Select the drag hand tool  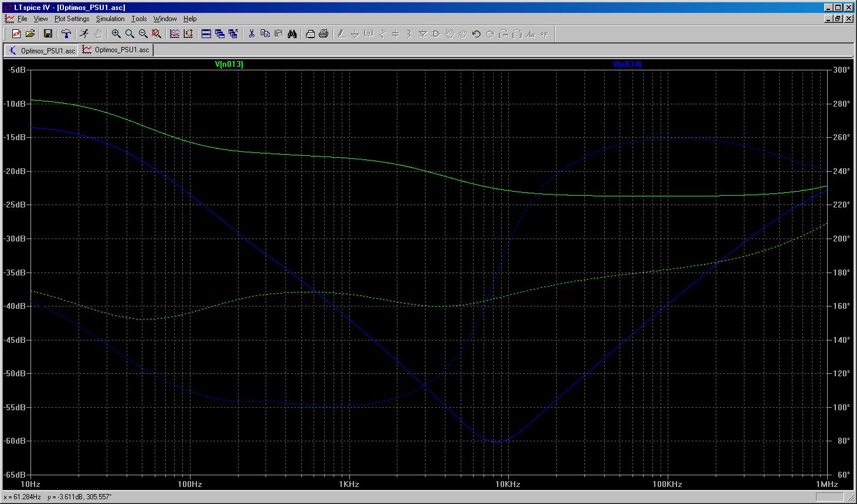[x=463, y=34]
